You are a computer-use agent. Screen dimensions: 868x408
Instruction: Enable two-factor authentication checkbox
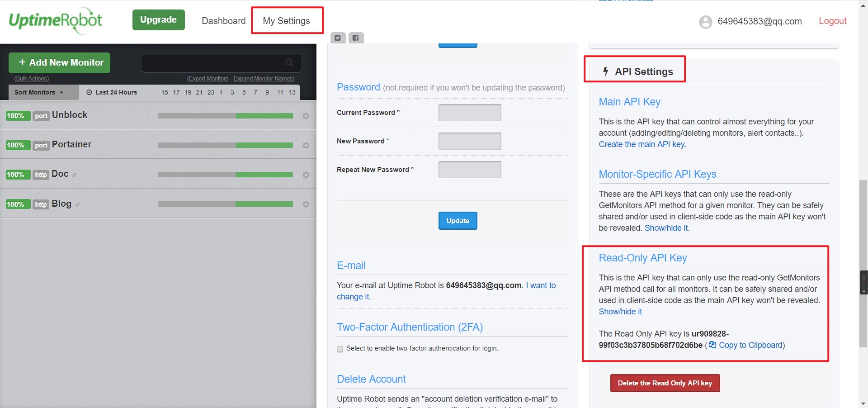(340, 349)
